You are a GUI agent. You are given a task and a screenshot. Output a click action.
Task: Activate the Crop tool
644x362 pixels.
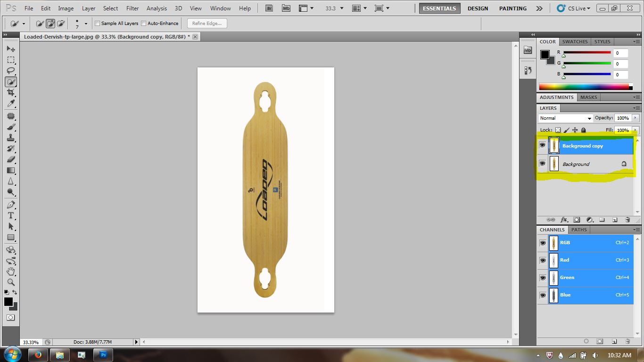click(10, 92)
